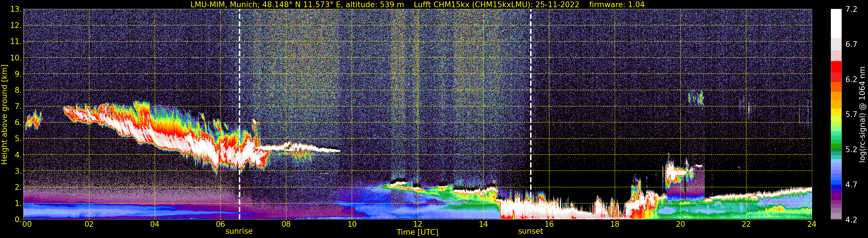Click the height-axis tick label 6
The image size is (868, 238).
click(x=18, y=123)
